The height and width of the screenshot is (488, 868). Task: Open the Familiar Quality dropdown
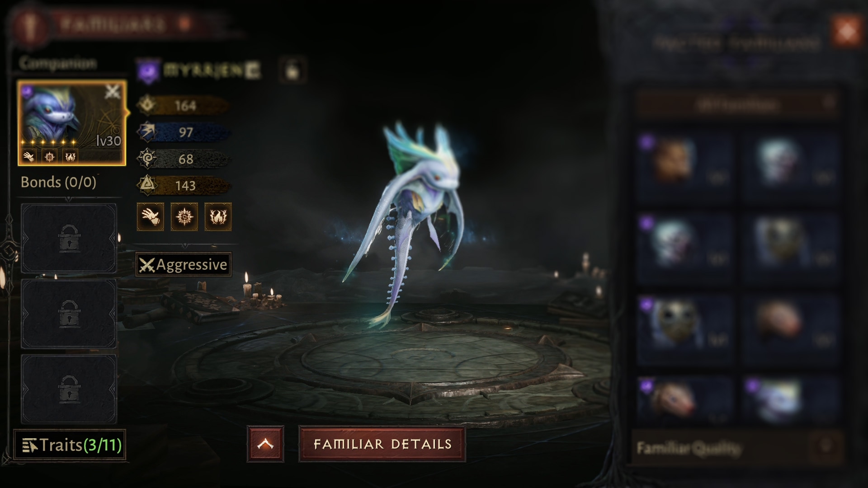point(737,448)
